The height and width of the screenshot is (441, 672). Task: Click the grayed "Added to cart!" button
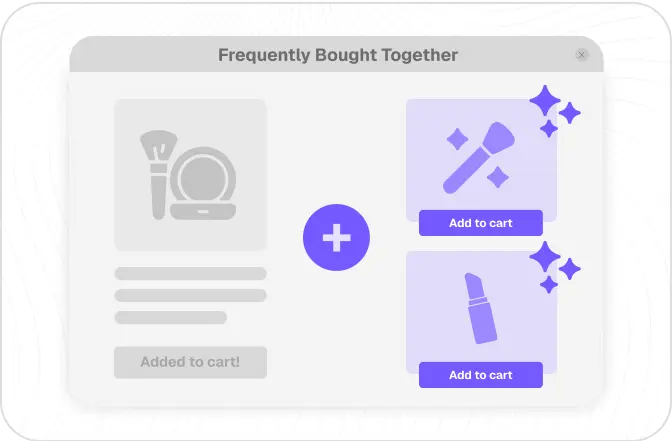pyautogui.click(x=190, y=362)
